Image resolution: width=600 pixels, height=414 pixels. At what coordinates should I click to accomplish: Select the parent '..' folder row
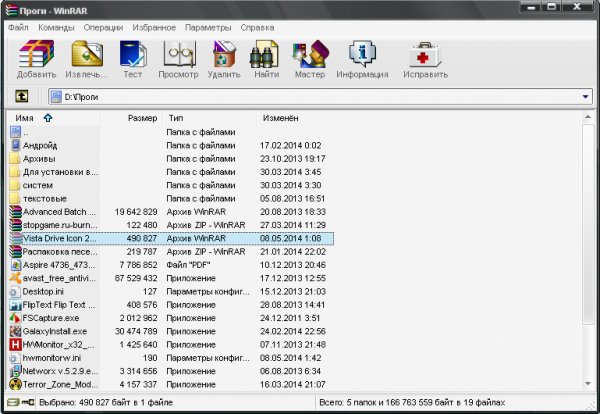click(x=171, y=132)
